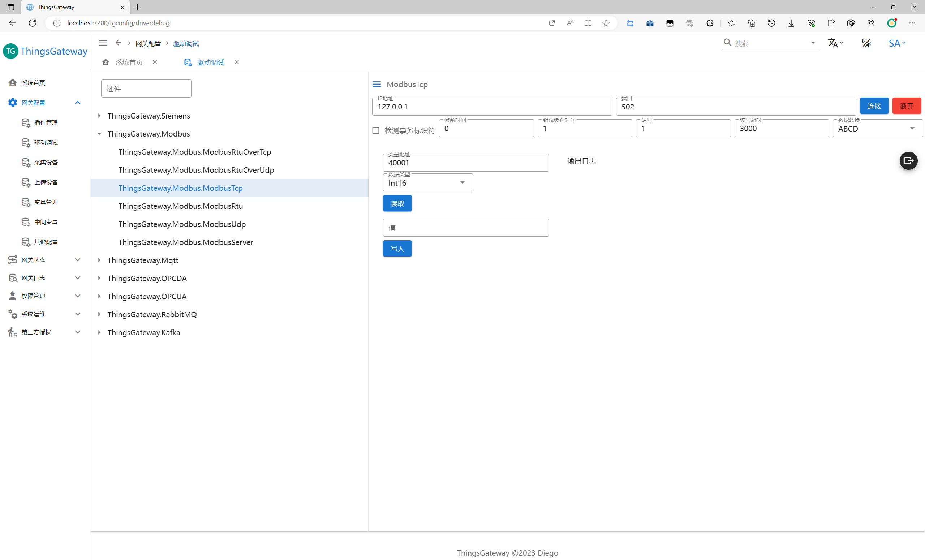
Task: Enable 检测事务标识符 checkbox
Action: 376,130
